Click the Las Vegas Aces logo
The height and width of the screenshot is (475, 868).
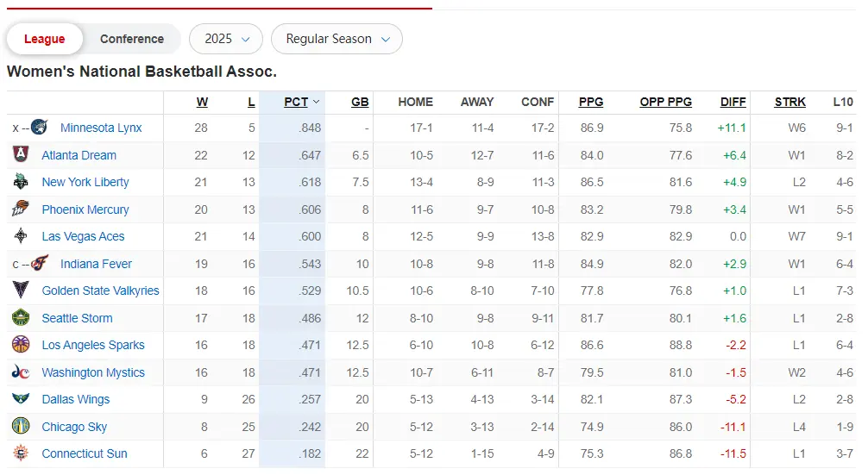tap(21, 236)
